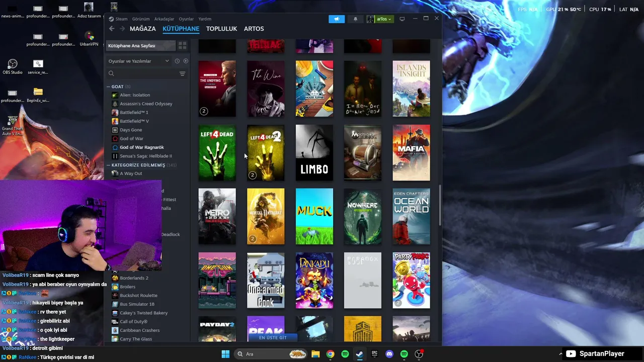Open the Arkadaşlar menu
644x362 pixels.
click(x=164, y=19)
